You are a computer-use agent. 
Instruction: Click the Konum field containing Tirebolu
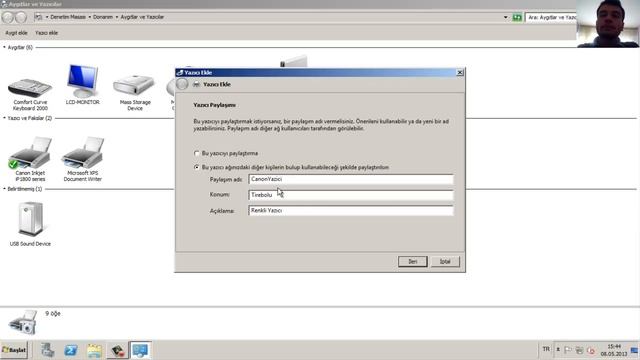(x=351, y=195)
